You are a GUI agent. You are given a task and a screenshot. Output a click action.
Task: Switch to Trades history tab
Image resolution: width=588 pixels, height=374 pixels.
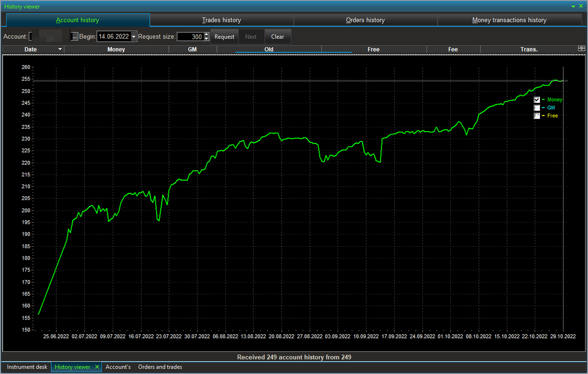click(x=221, y=20)
